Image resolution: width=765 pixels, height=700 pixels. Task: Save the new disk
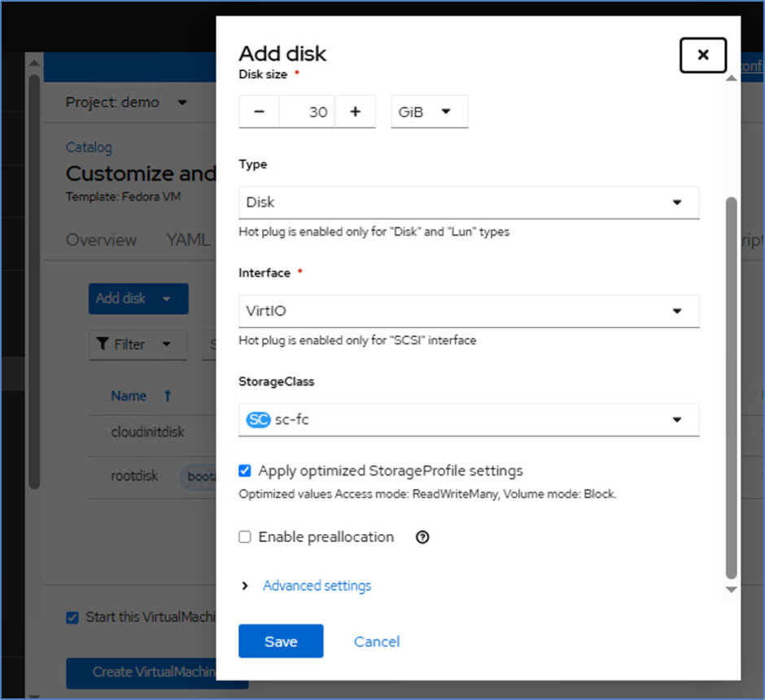click(x=281, y=641)
